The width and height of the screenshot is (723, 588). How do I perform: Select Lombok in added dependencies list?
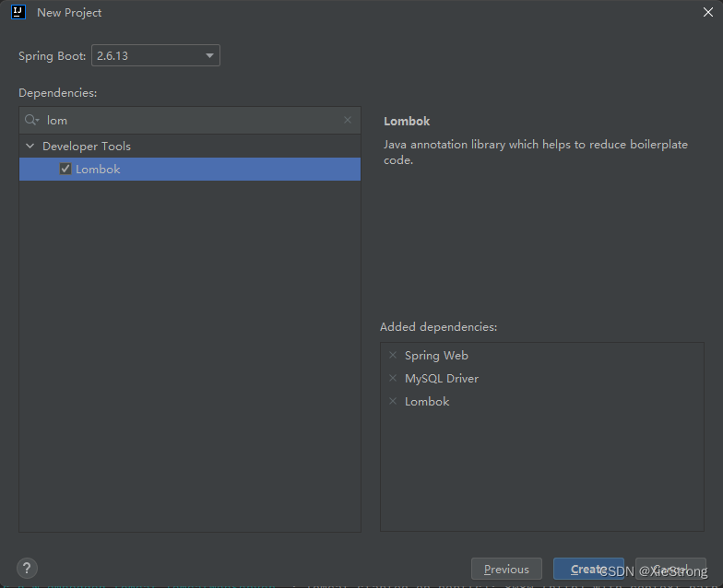pyautogui.click(x=427, y=402)
